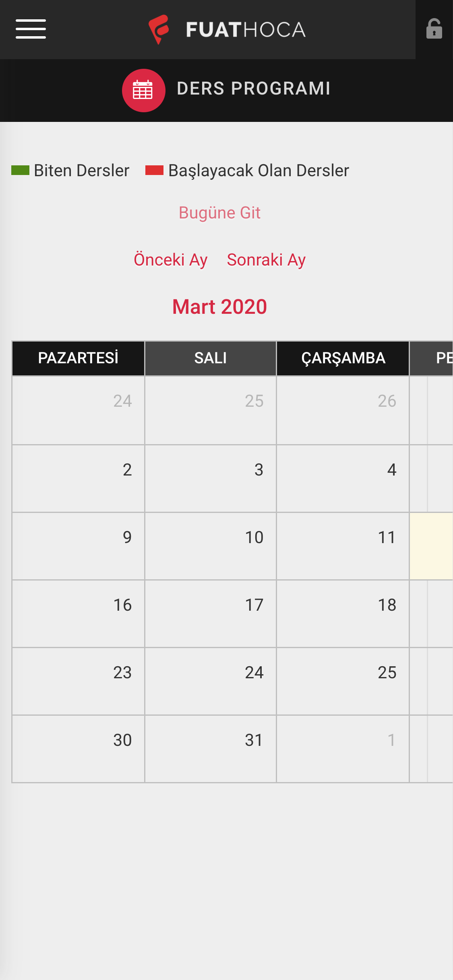Click the red Başlayacak Olan Dersler swatch

[x=154, y=171]
